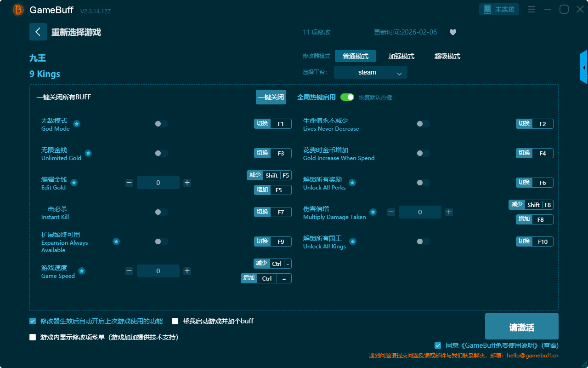This screenshot has width=588, height=368.
Task: Click the star icon beside God Mode
Action: pyautogui.click(x=77, y=124)
